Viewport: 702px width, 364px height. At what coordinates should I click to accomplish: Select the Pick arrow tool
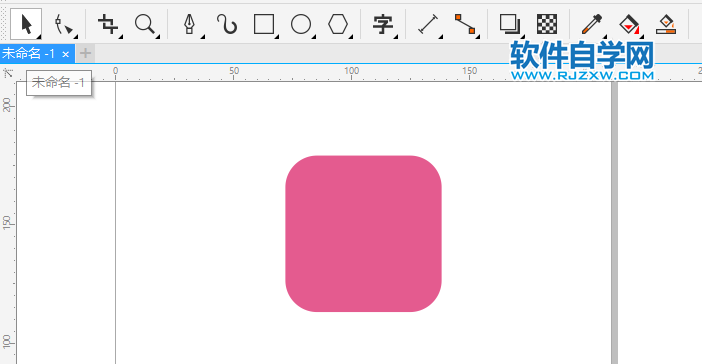pyautogui.click(x=26, y=24)
